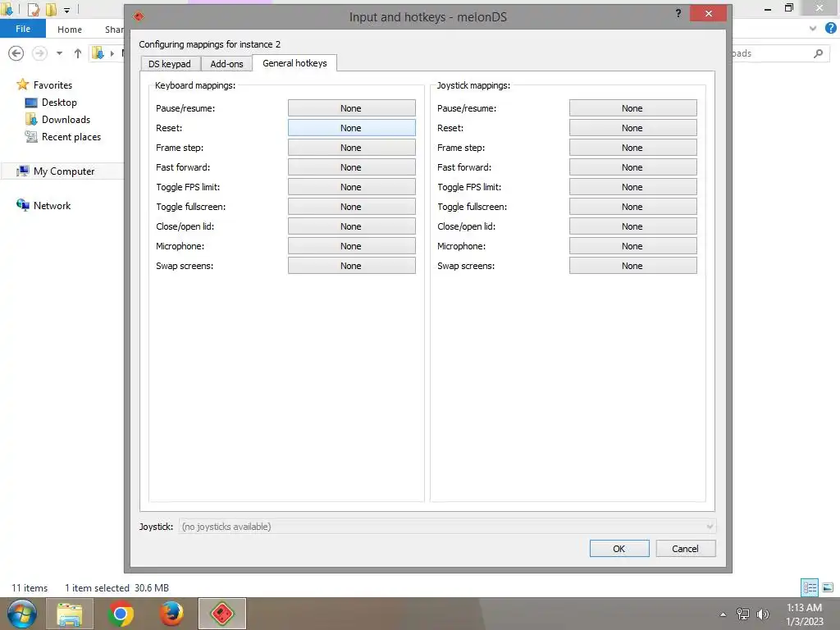Open the Joystick selection dropdown
The width and height of the screenshot is (840, 630).
click(447, 527)
